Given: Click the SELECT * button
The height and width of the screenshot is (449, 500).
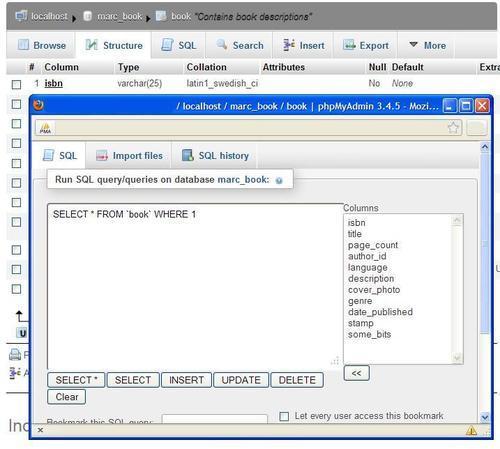Looking at the screenshot, I should [x=76, y=380].
